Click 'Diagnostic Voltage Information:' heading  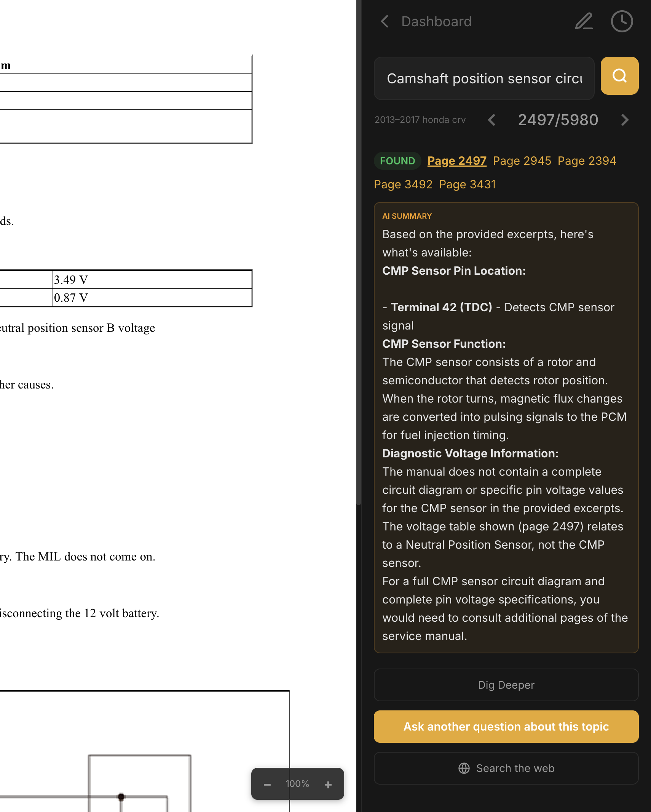point(471,453)
